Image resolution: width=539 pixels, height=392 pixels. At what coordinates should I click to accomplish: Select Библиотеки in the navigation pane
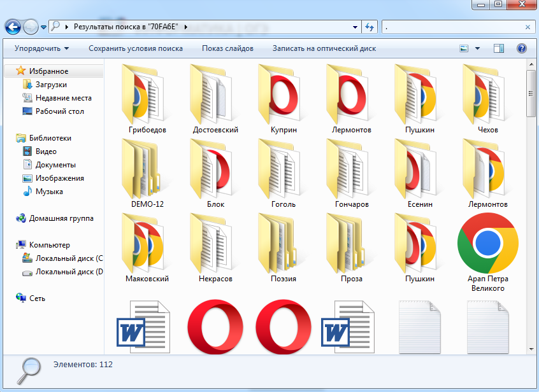tap(50, 138)
